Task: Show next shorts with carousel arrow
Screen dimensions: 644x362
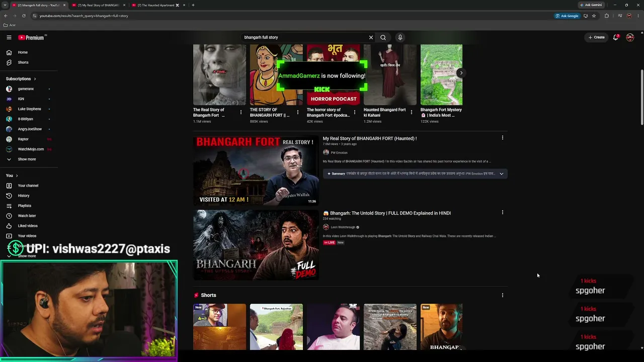Action: 461,73
